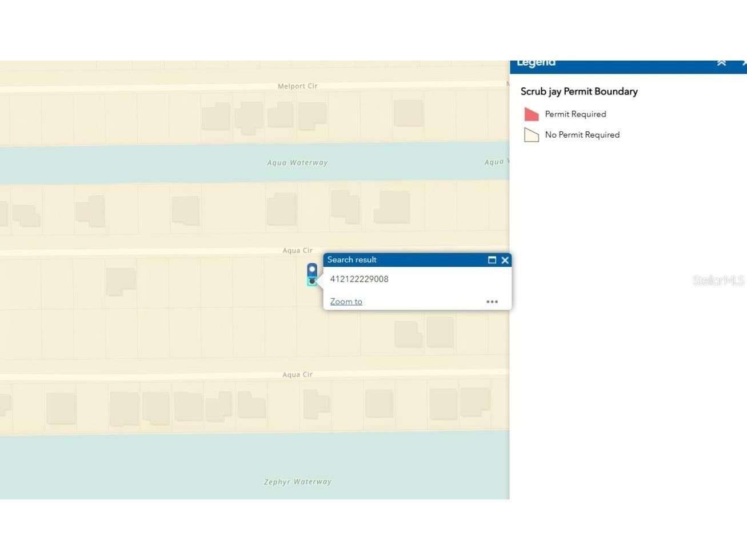Screen dimensions: 747x560
Task: Click the Permit Required legend text
Action: pyautogui.click(x=575, y=114)
